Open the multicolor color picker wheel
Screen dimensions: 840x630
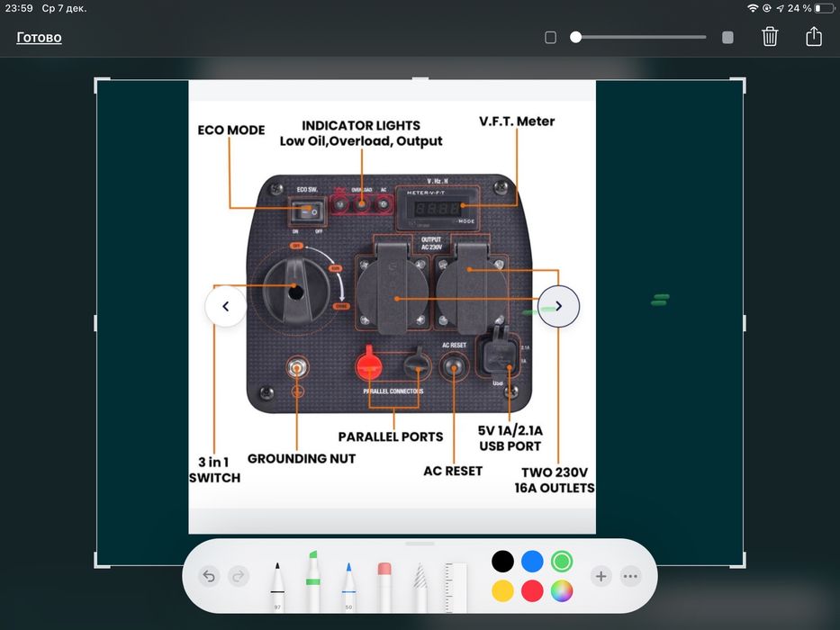562,591
